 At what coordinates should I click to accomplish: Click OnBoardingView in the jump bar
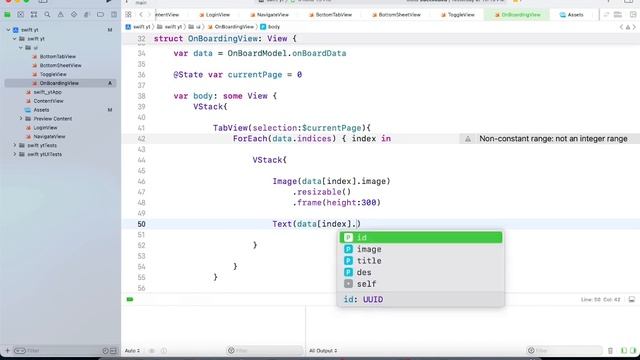point(231,27)
